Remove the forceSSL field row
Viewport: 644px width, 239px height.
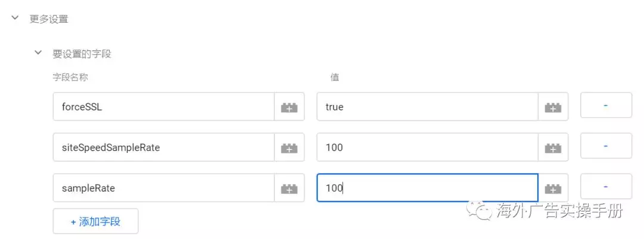(605, 105)
